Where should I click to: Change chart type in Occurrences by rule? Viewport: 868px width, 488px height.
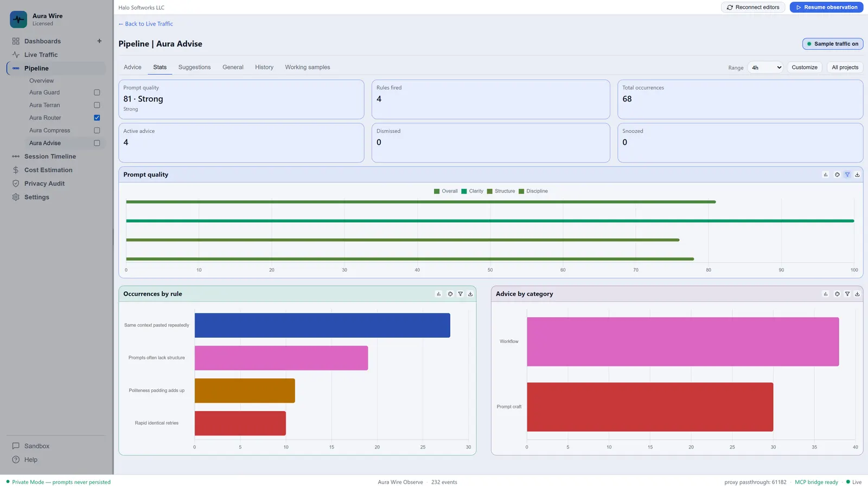coord(439,294)
